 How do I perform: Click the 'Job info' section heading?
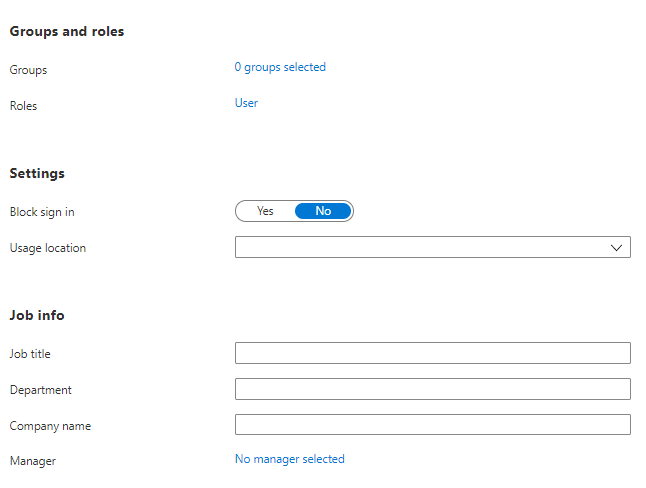[37, 315]
